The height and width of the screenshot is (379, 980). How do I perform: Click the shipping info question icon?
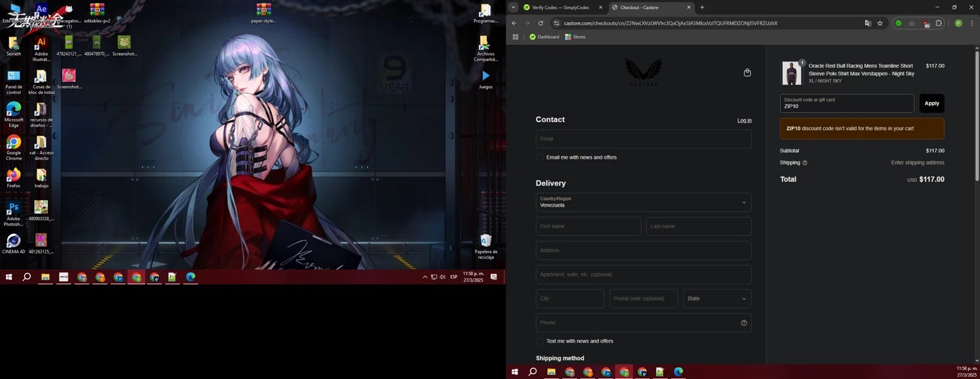[805, 163]
